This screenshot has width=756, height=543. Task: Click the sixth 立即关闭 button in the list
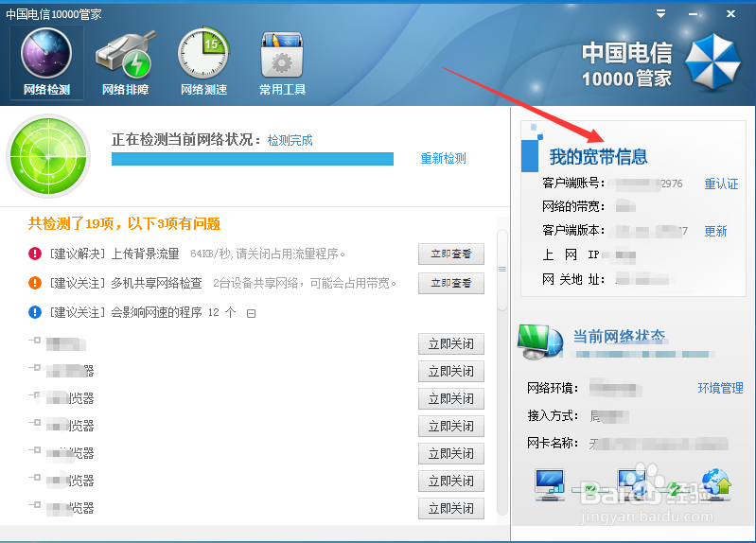450,482
